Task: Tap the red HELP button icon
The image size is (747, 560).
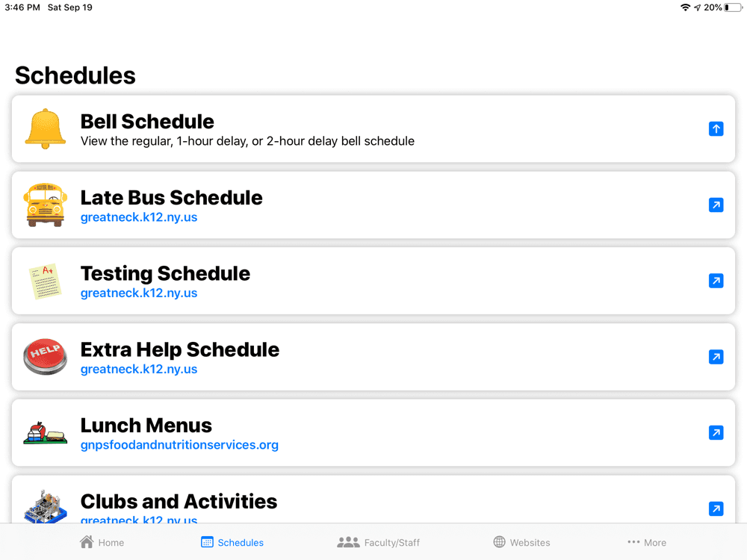Action: point(46,356)
